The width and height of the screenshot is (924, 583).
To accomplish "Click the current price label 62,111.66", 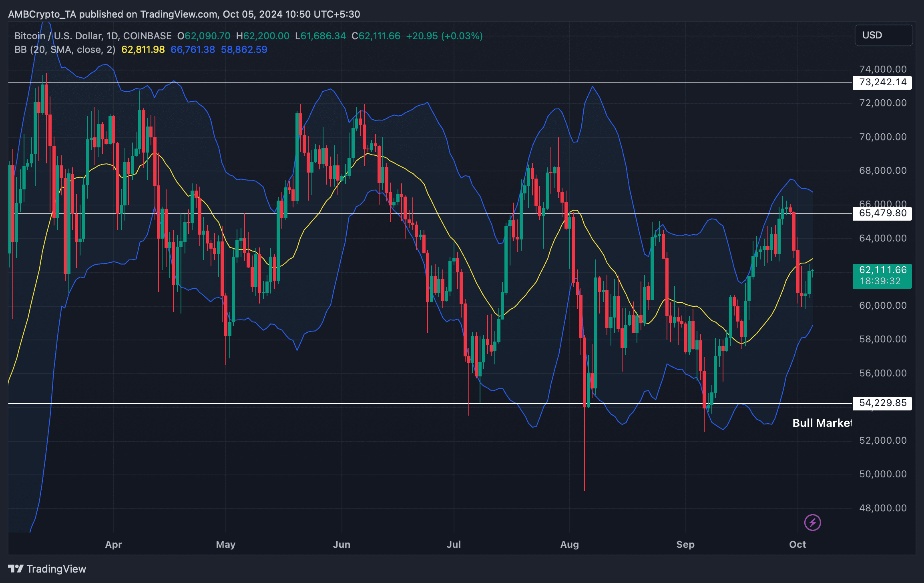I will pos(882,270).
